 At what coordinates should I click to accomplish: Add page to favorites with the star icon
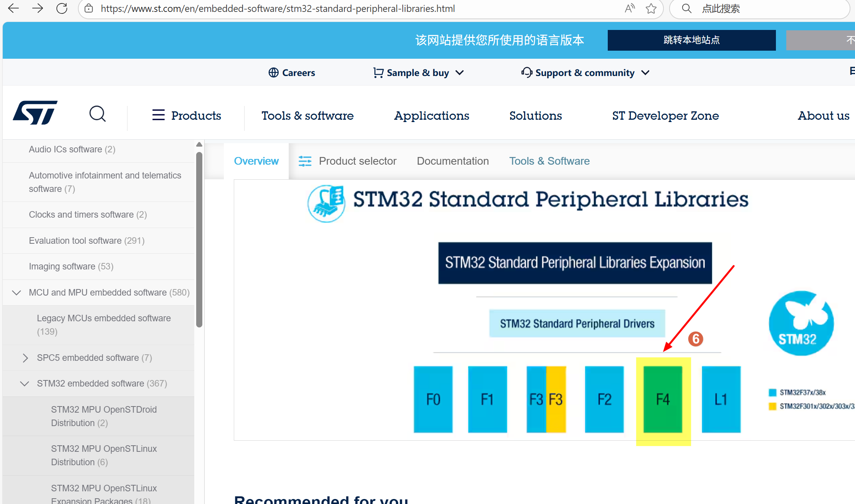click(651, 8)
